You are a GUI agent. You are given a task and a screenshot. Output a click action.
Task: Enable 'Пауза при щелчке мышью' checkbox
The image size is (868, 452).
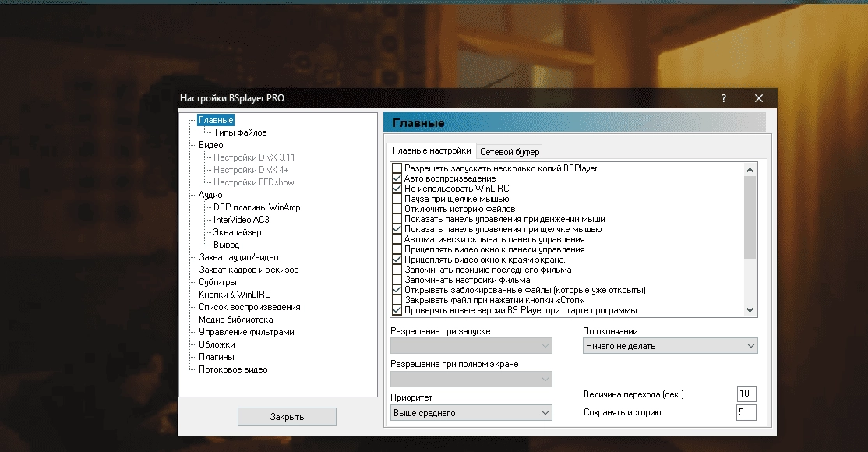click(397, 199)
